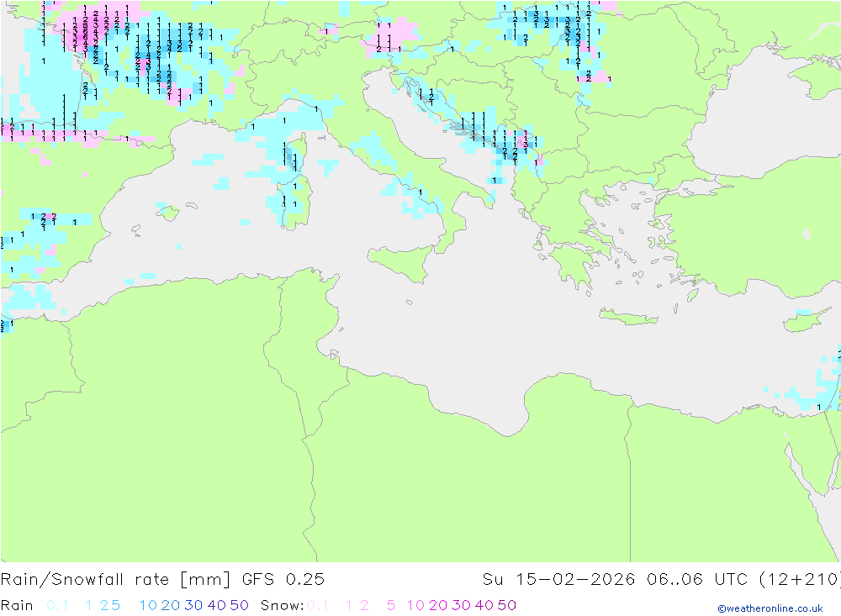Select the Rain legend value 20
This screenshot has width=841, height=616.
click(171, 605)
